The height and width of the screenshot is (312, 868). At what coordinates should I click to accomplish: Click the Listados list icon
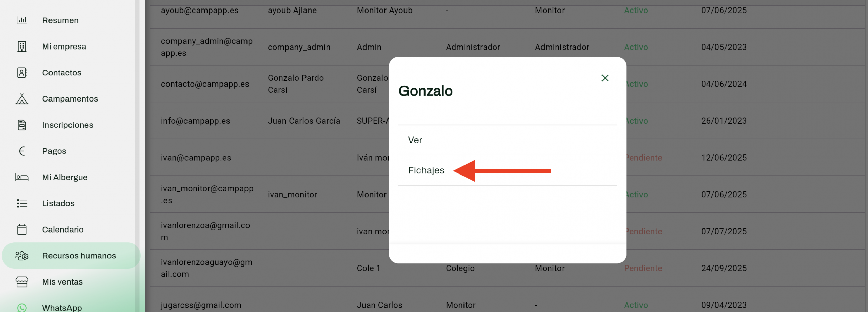click(x=22, y=203)
